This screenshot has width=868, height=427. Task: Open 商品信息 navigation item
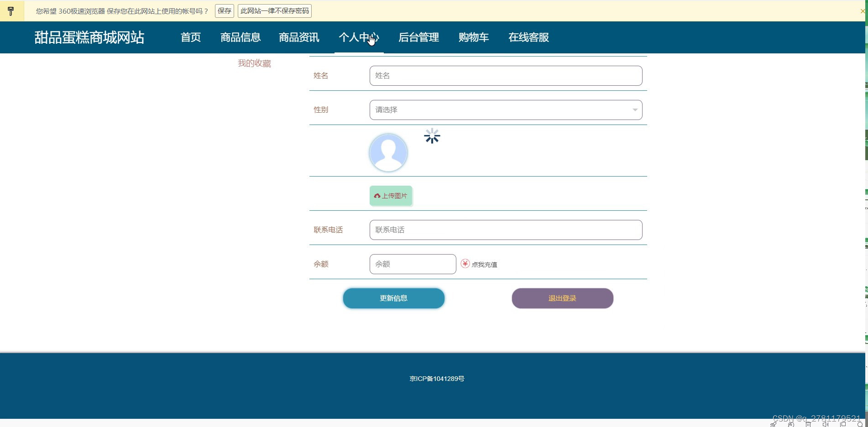[241, 37]
